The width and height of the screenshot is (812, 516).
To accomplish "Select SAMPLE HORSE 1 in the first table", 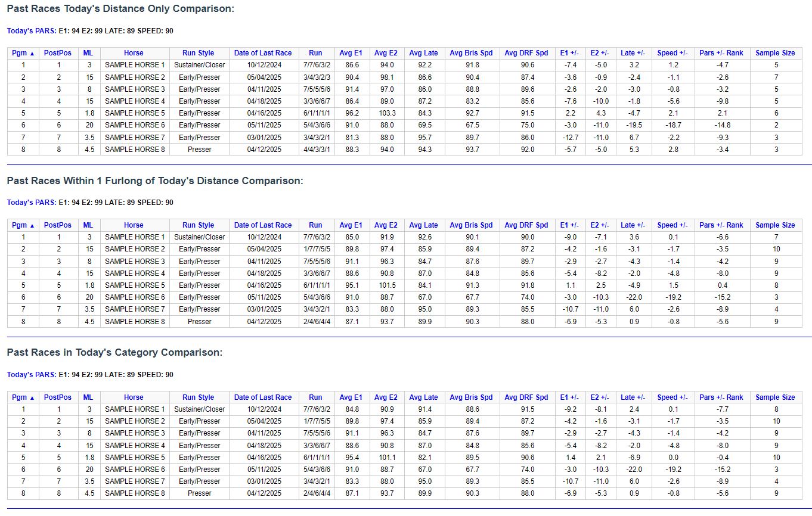I will 134,65.
